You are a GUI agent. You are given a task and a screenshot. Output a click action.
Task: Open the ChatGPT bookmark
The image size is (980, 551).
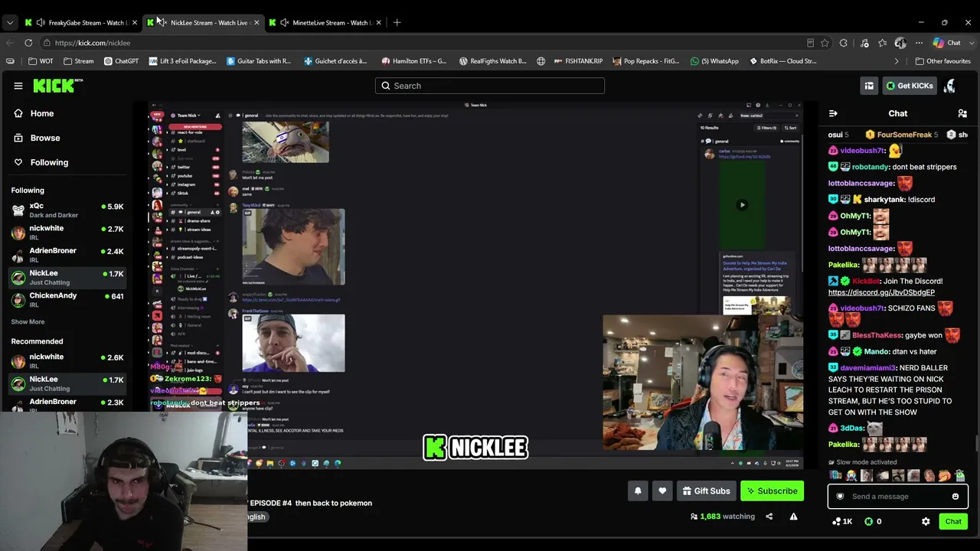tap(121, 61)
